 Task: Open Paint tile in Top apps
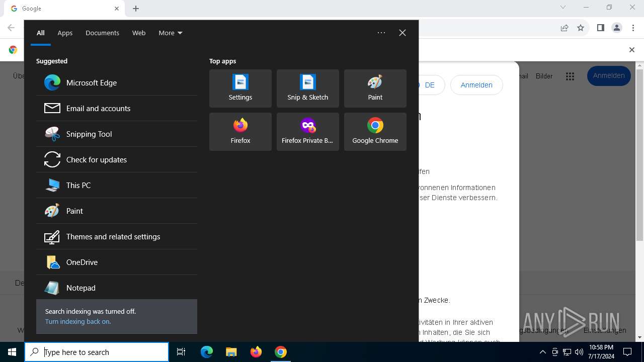click(x=375, y=88)
